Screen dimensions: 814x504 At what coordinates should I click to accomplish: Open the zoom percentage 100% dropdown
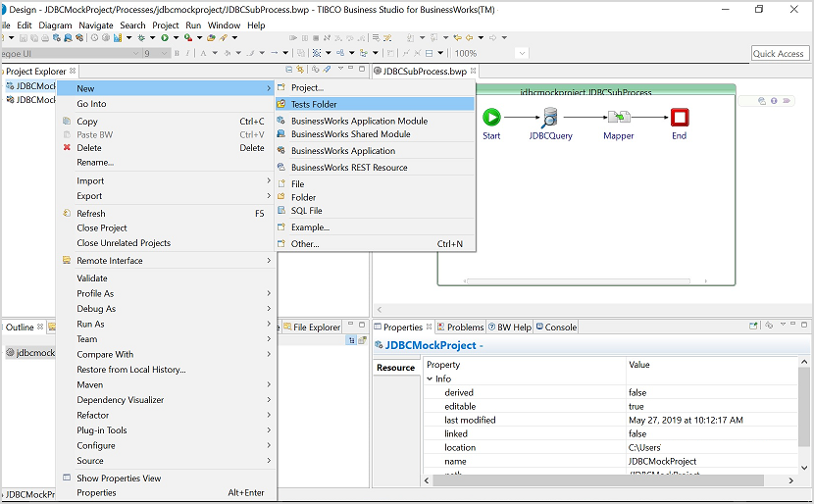pos(521,53)
